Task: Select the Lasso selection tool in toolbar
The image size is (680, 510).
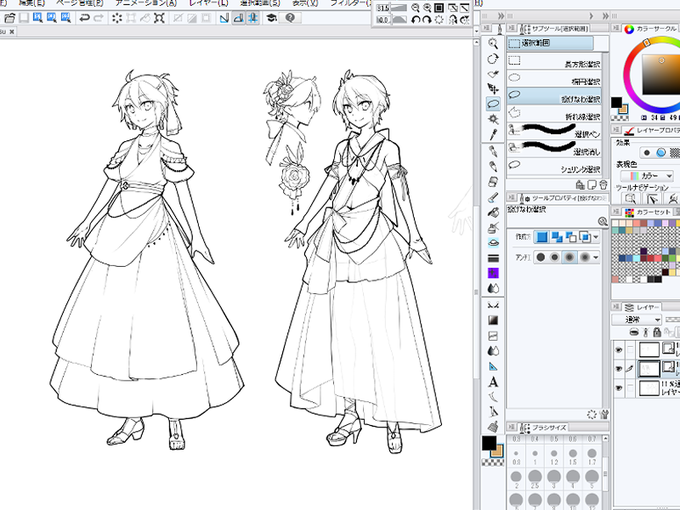Action: [493, 104]
